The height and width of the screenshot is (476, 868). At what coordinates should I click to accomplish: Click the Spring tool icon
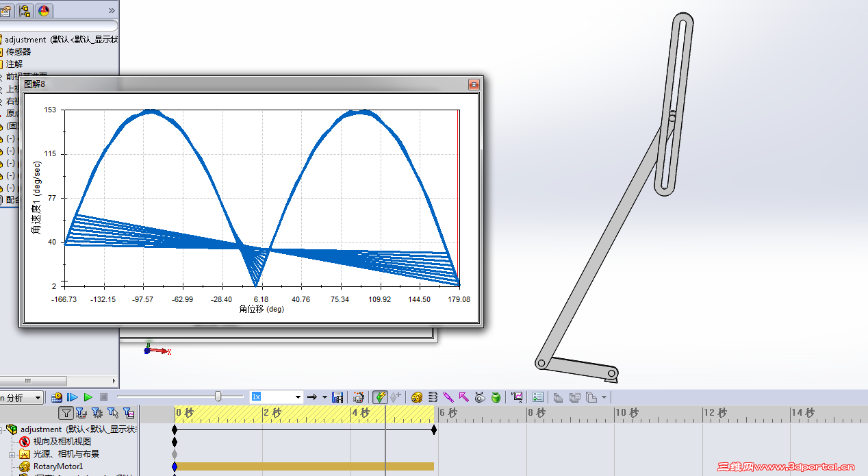(433, 397)
